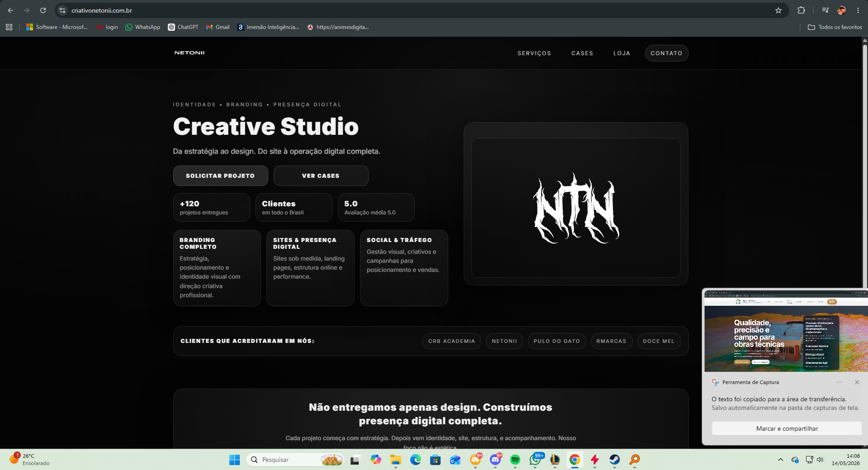This screenshot has width=868, height=470.
Task: Click the Pesquisar taskbar search box
Action: (x=295, y=460)
